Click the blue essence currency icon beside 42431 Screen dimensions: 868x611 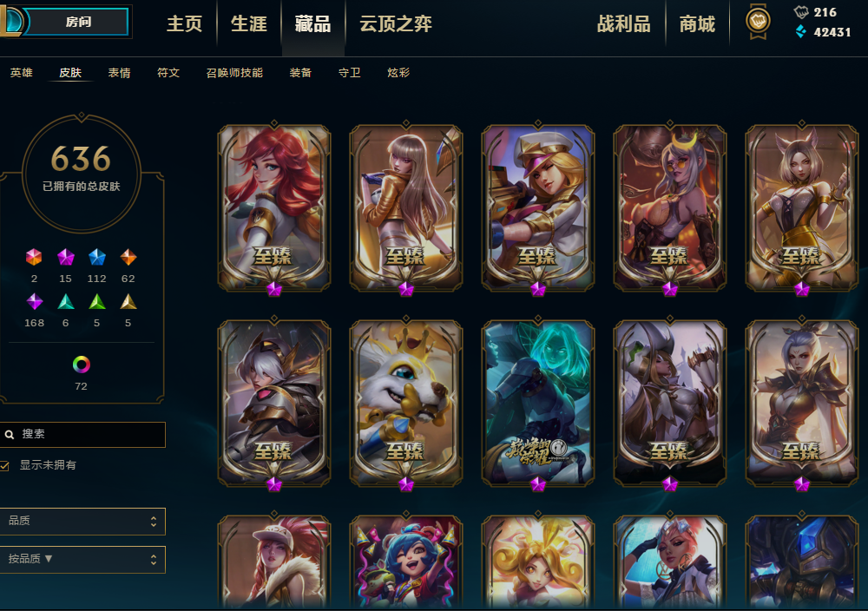(x=800, y=31)
